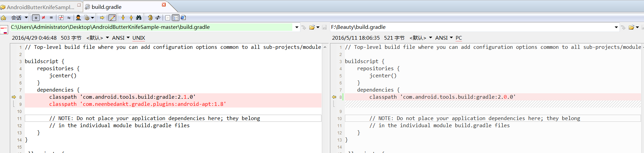Click the copy-to-right arrow in toolbar
The width and height of the screenshot is (644, 153).
pyautogui.click(x=102, y=18)
